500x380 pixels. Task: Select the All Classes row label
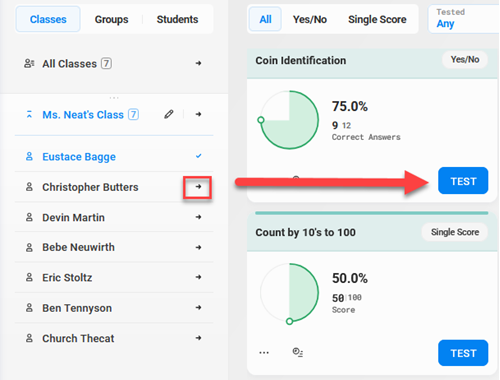pyautogui.click(x=69, y=63)
